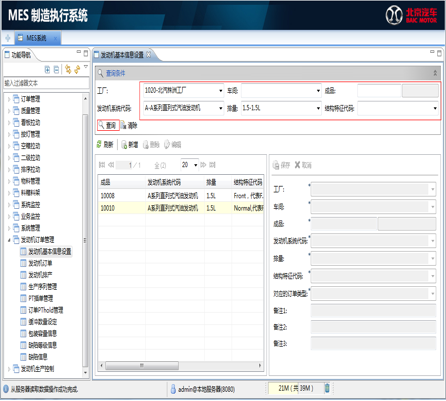Jump to last page arrow in pagination

pos(212,165)
